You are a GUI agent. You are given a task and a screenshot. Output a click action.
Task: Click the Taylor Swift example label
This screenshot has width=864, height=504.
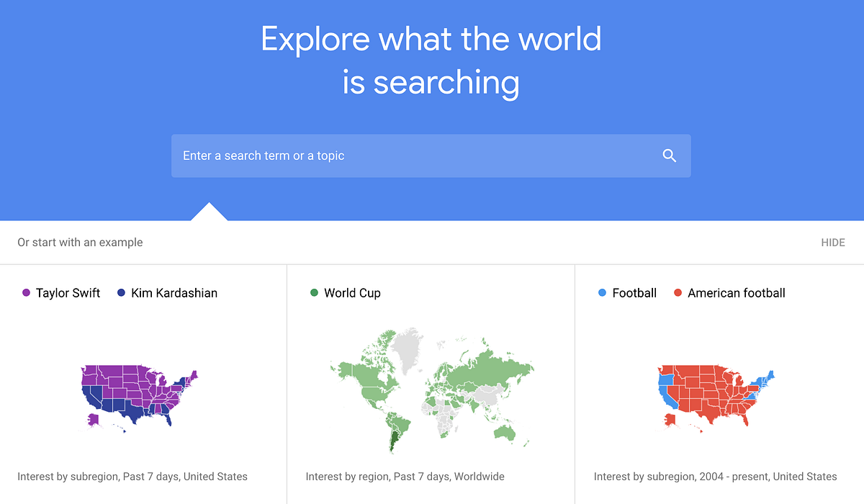(x=68, y=292)
